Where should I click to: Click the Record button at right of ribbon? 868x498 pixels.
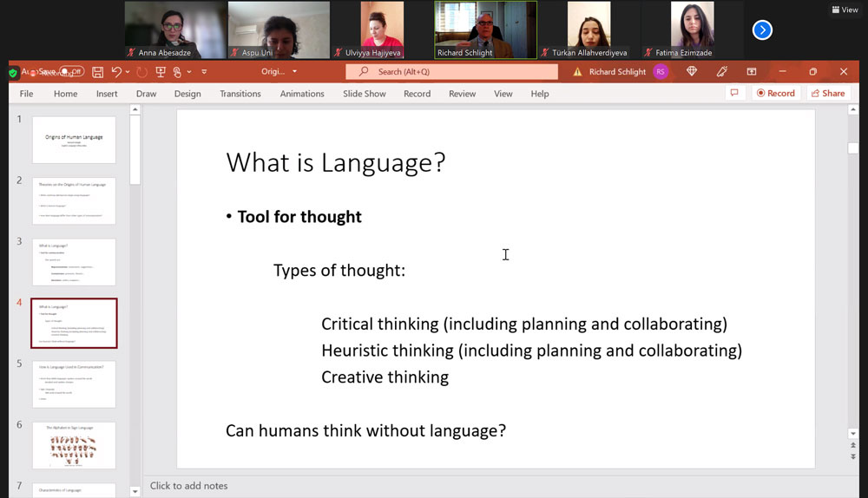pos(775,94)
